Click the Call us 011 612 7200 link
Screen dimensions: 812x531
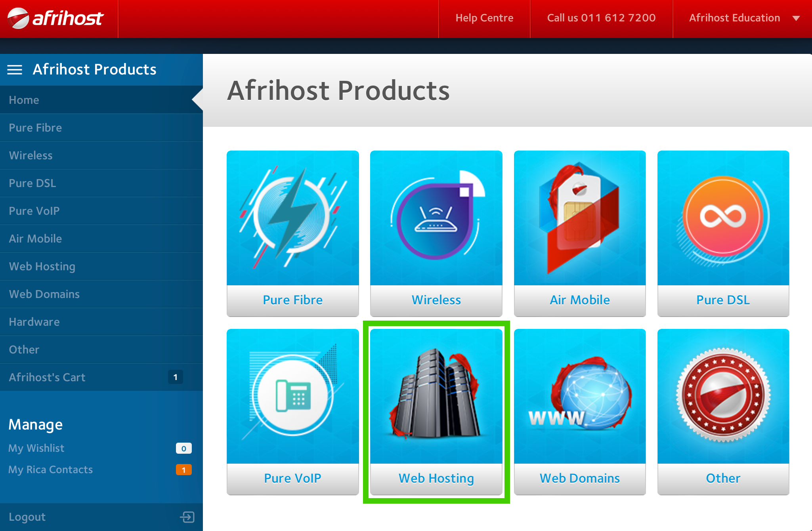[x=601, y=18]
